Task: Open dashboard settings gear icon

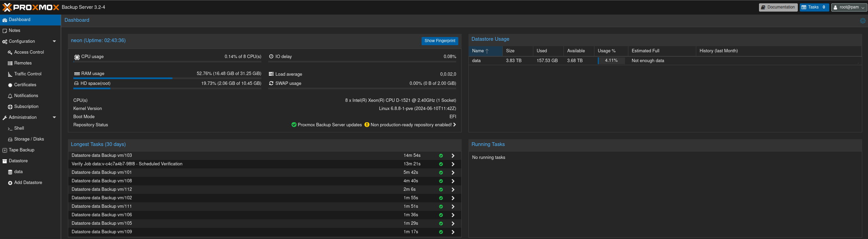Action: (x=863, y=21)
